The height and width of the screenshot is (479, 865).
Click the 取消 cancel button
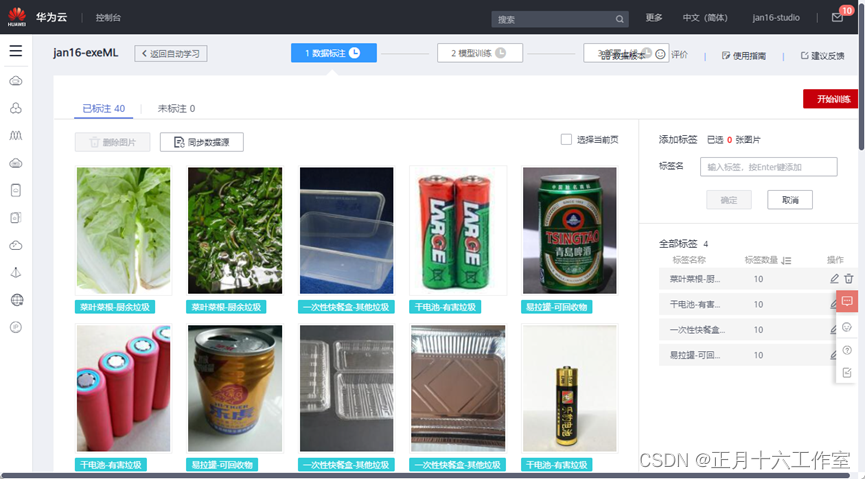pyautogui.click(x=790, y=200)
